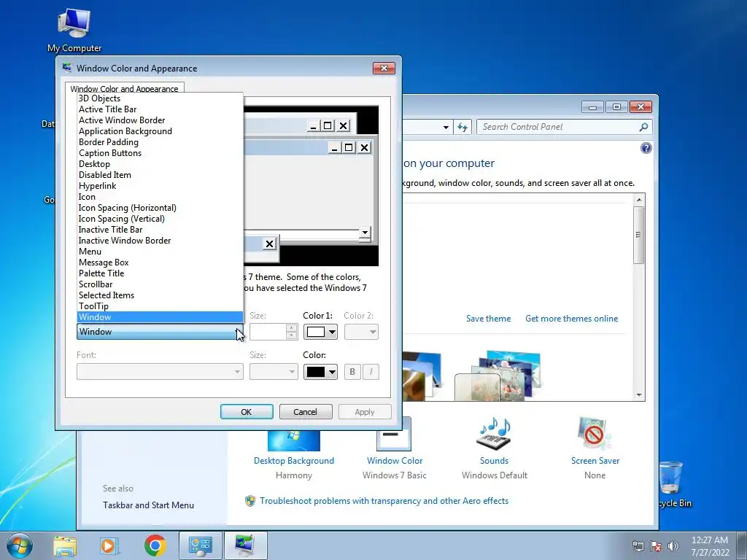Click Save theme link
747x560 pixels.
pos(488,319)
